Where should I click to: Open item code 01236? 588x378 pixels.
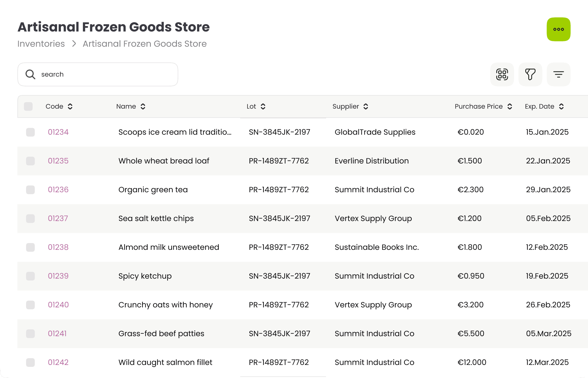click(58, 190)
